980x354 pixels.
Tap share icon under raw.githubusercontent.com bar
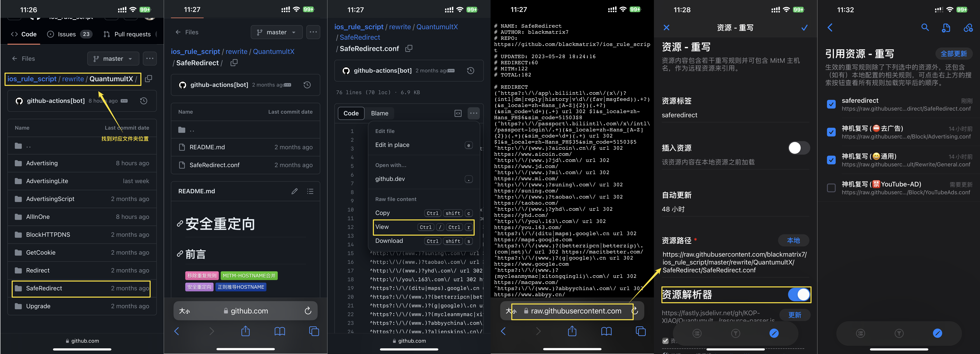click(x=572, y=331)
